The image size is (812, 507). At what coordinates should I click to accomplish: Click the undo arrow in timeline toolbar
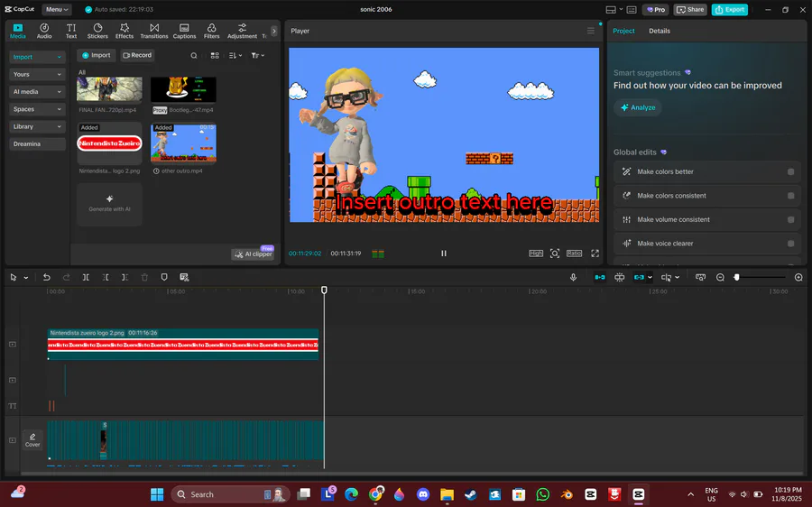47,277
